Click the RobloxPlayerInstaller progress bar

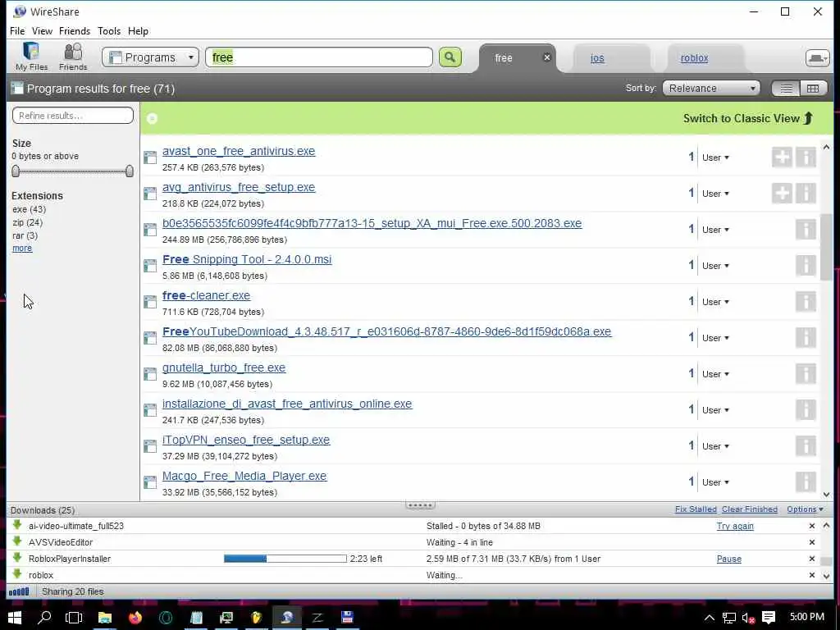[285, 559]
